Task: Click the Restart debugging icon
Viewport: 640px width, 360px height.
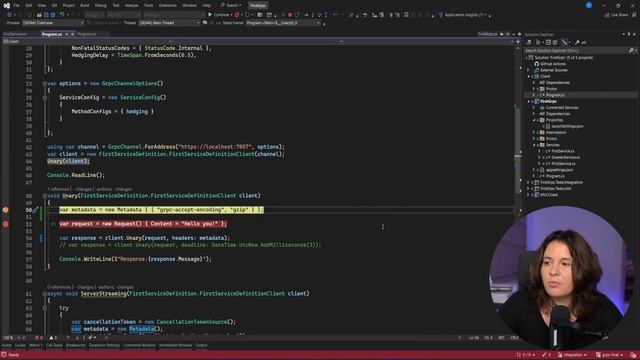Action: (x=297, y=15)
